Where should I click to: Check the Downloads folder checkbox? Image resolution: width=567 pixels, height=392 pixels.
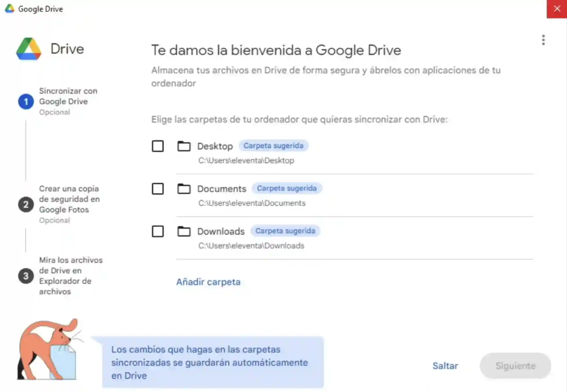click(x=157, y=231)
